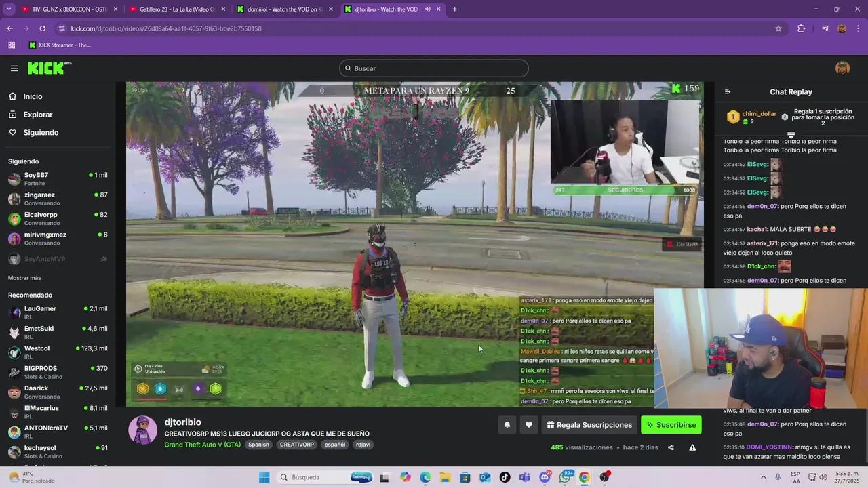Open Windows Start menu
The image size is (868, 488).
(x=264, y=477)
